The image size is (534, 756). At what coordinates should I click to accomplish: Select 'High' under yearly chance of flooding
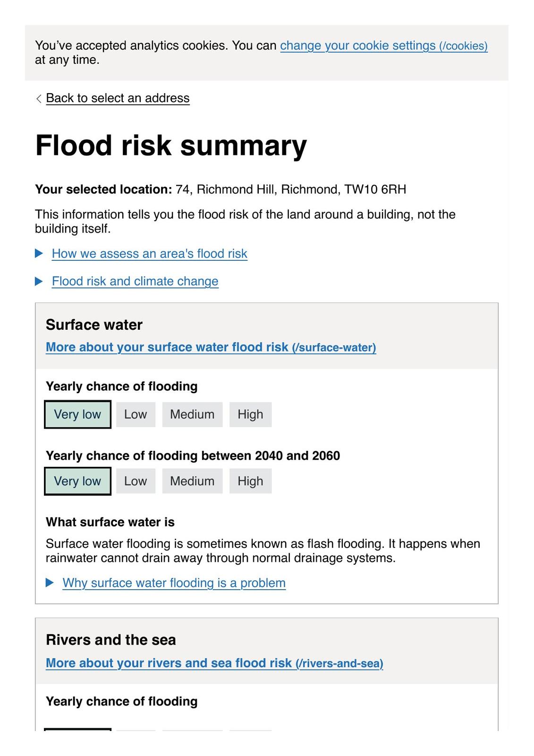[250, 414]
